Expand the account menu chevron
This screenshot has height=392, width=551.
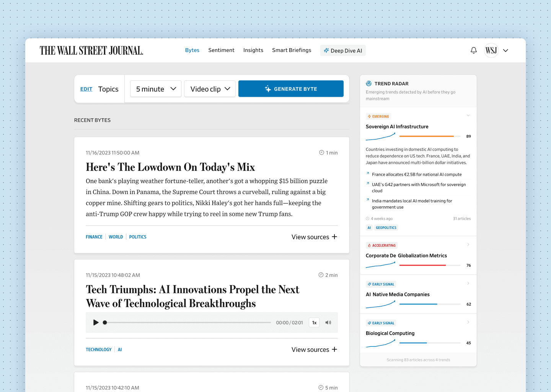pos(505,51)
